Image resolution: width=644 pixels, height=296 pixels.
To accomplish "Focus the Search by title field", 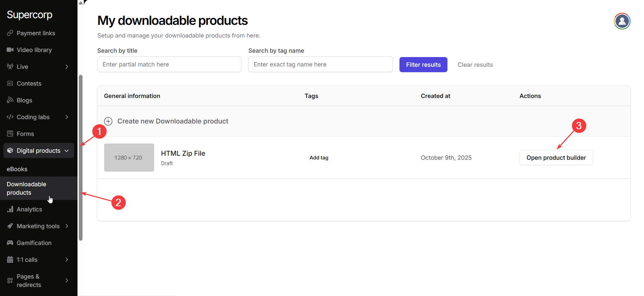I will click(169, 64).
